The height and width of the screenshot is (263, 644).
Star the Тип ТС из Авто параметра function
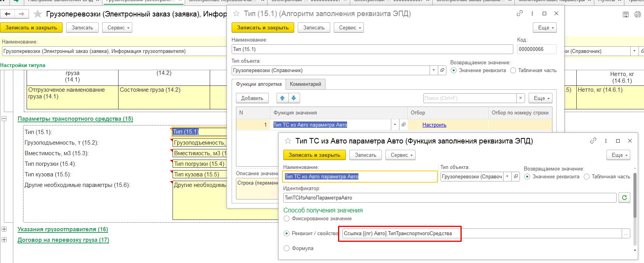(288, 141)
